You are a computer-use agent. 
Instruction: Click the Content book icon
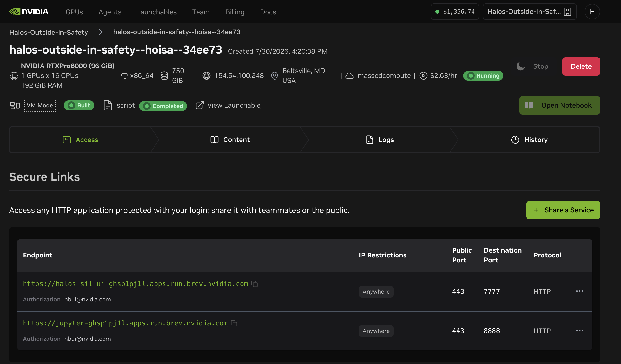(214, 140)
